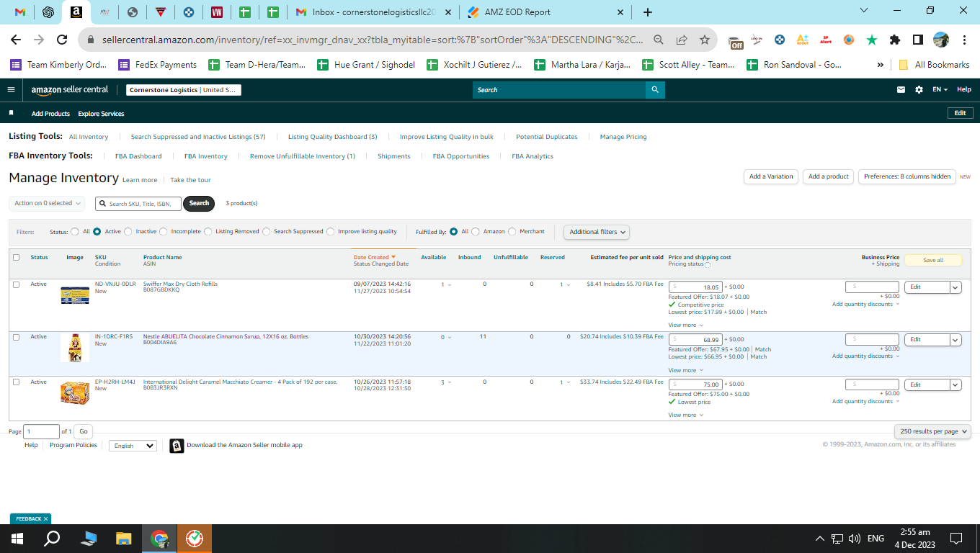This screenshot has width=980, height=553.
Task: Open the Action on 0 selected dropdown
Action: [x=47, y=204]
